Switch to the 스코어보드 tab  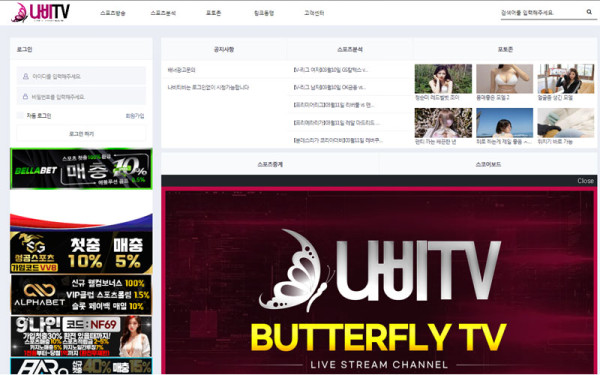point(488,164)
